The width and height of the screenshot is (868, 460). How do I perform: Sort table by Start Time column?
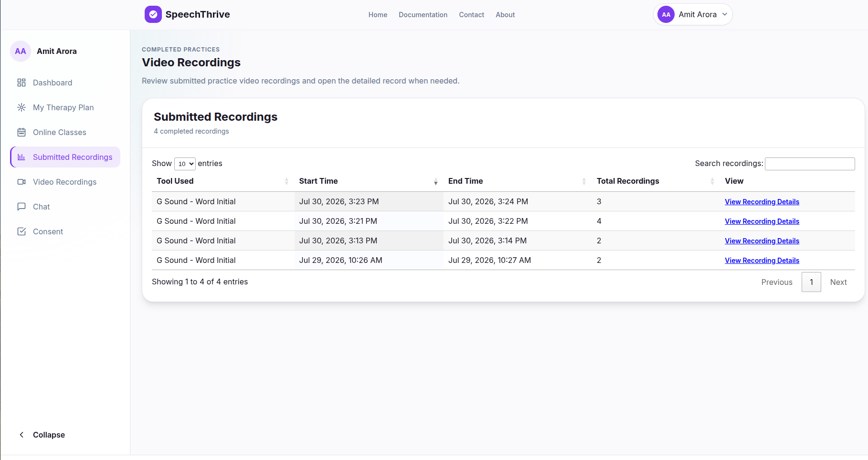pyautogui.click(x=368, y=181)
